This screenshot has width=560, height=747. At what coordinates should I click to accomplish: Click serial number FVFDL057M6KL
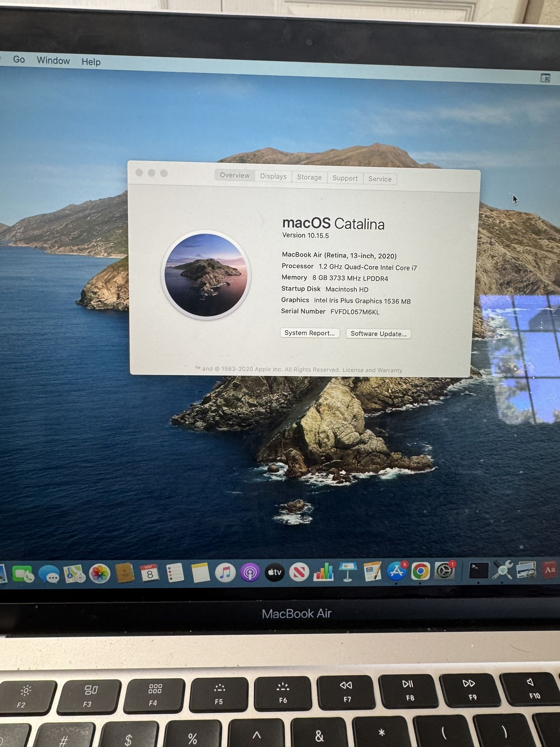pos(355,312)
